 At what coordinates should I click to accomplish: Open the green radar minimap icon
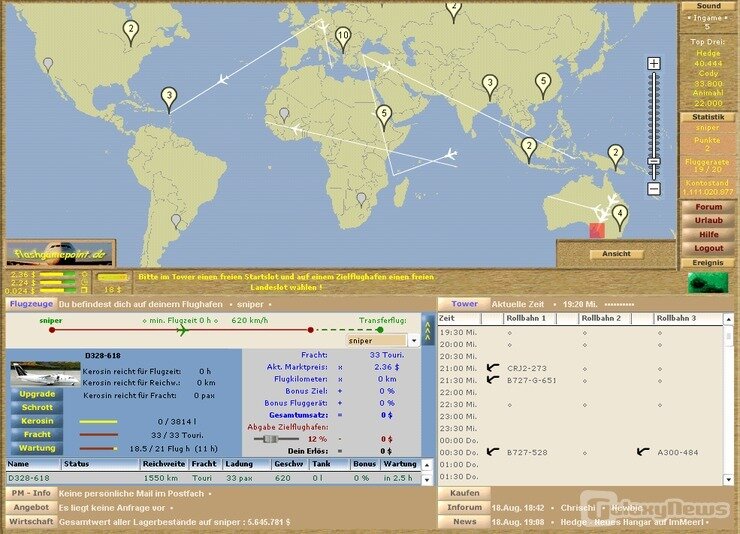click(707, 283)
